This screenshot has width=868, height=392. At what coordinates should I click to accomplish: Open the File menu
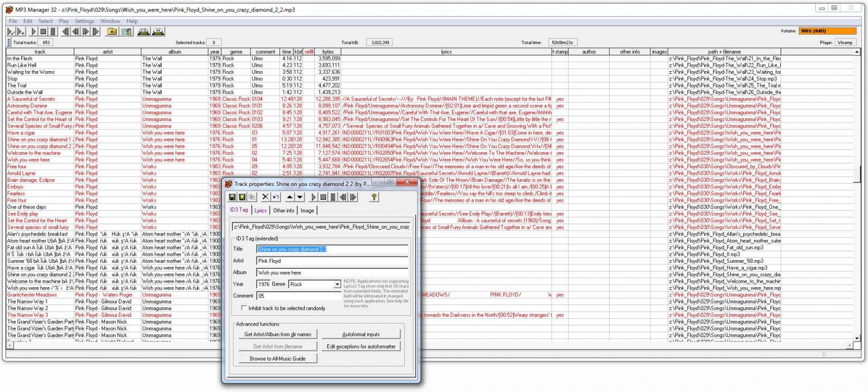[x=13, y=21]
